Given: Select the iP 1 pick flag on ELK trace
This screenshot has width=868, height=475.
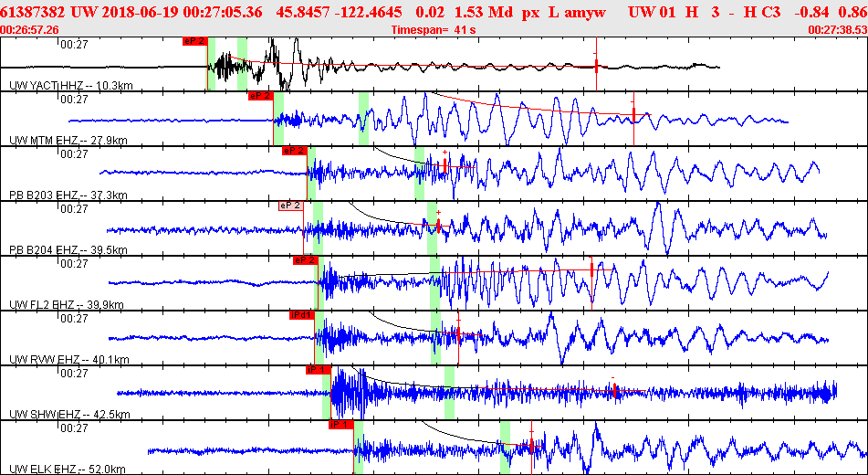Looking at the screenshot, I should pos(340,425).
